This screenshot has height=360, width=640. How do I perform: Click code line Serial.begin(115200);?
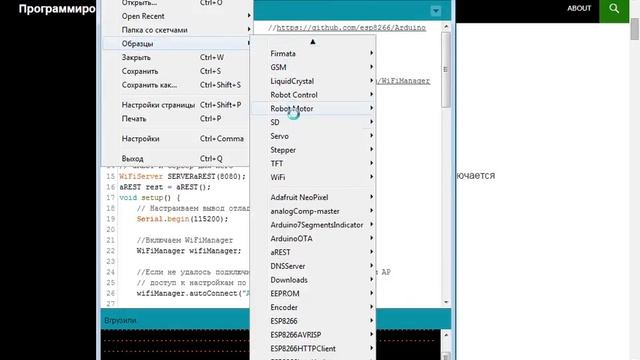tap(182, 219)
